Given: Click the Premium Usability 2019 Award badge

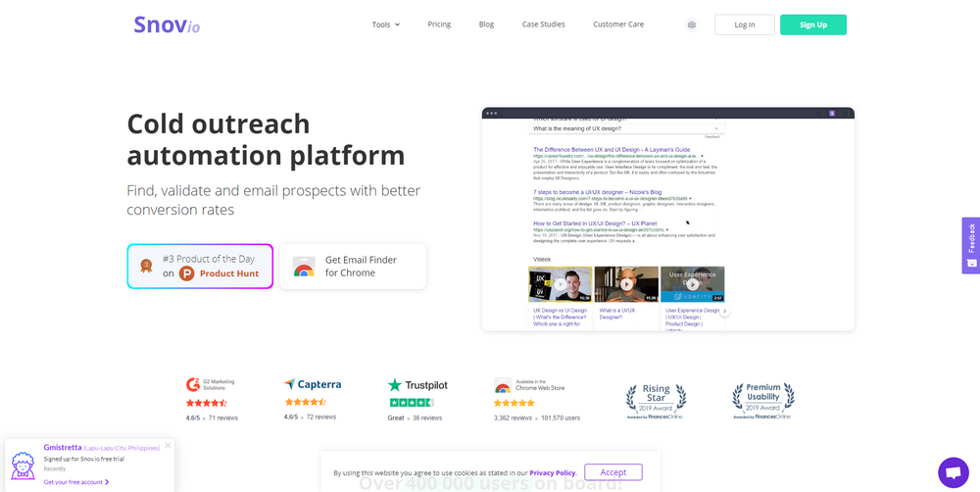Looking at the screenshot, I should 762,401.
